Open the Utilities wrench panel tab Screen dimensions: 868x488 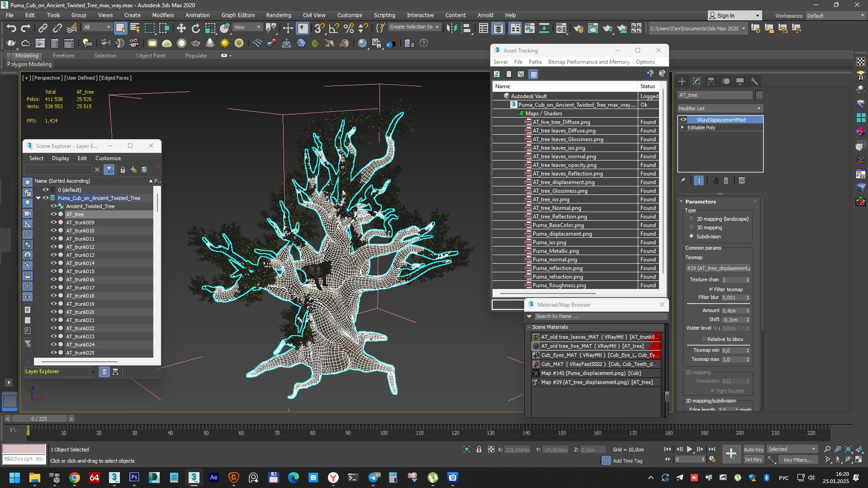click(754, 81)
